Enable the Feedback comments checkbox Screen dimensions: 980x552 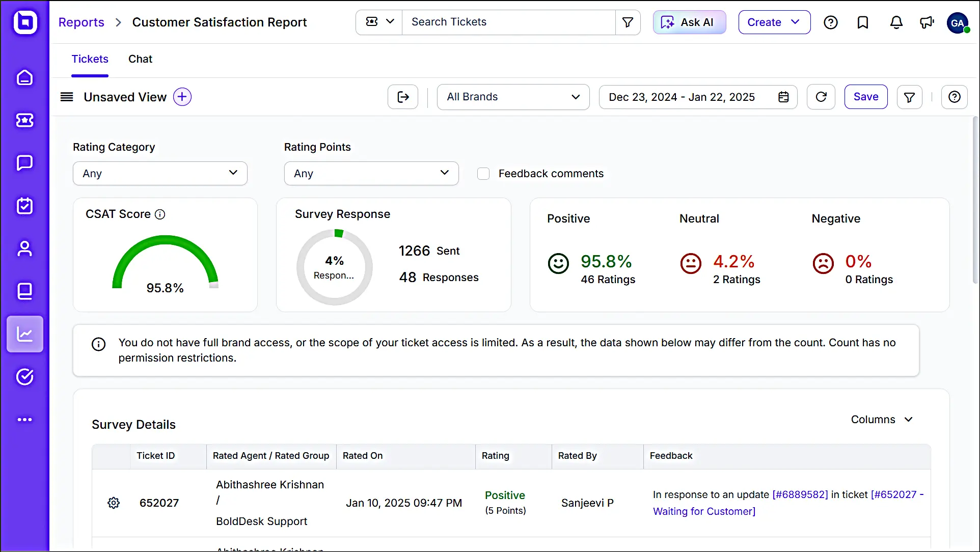(483, 173)
